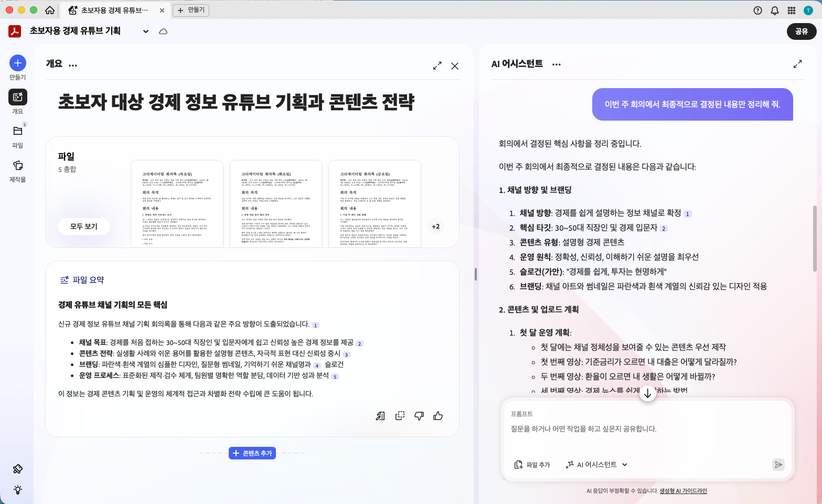Open more options next to AI 어시스턴트 heading

[557, 65]
